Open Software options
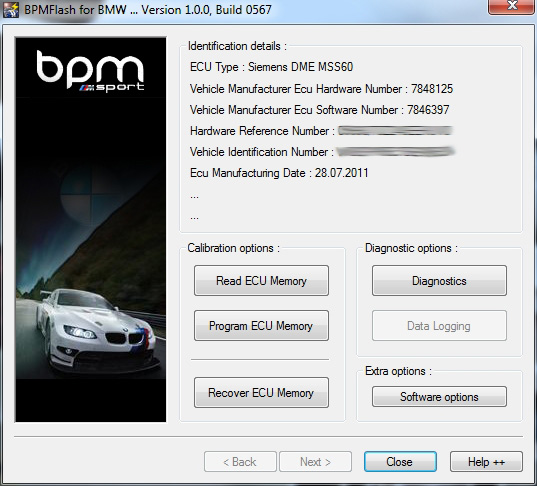 [x=439, y=397]
